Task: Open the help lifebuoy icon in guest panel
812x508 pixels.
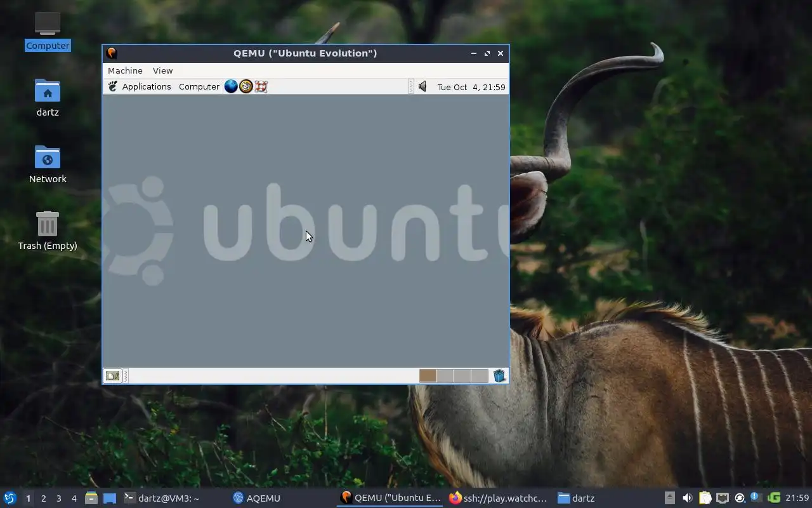Action: coord(261,86)
